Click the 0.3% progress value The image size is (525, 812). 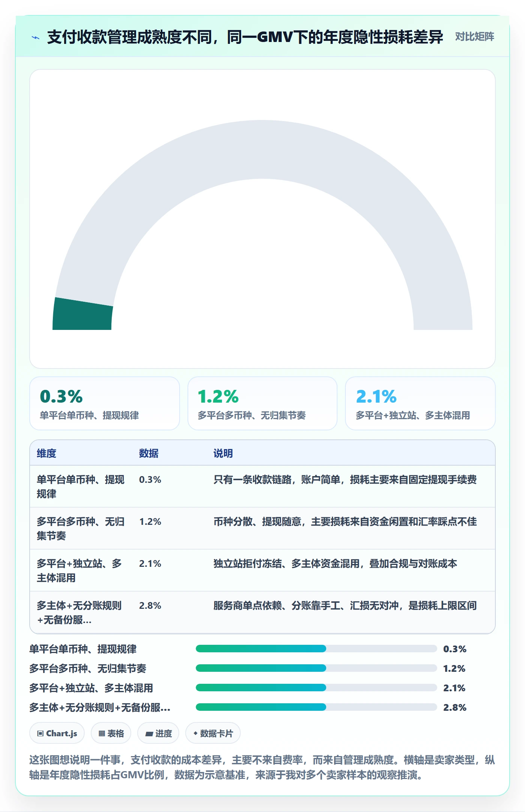coord(454,649)
